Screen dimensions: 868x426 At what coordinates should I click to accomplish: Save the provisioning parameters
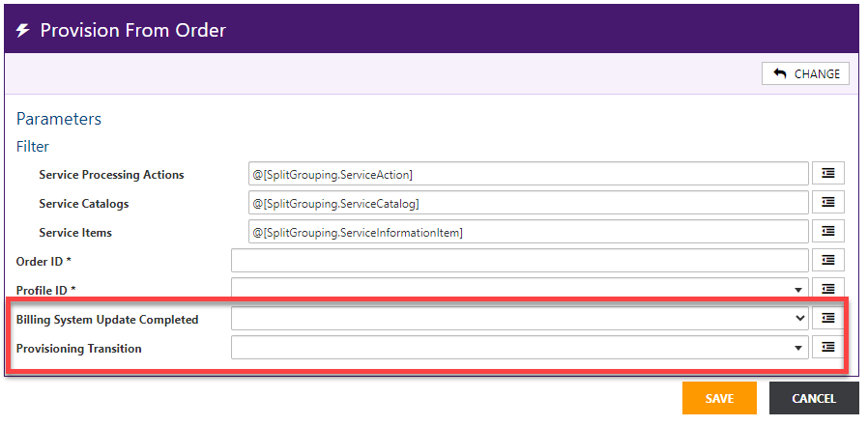(719, 398)
